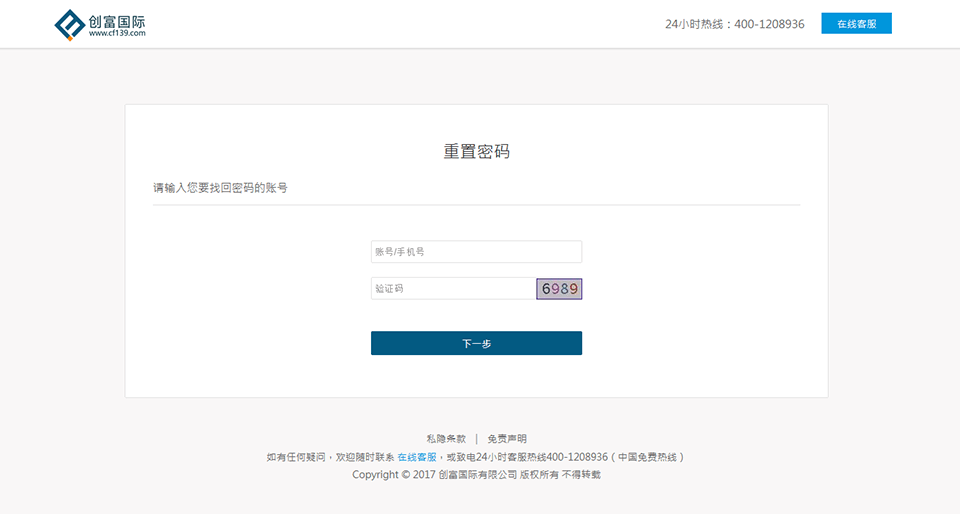Viewport: 960px width, 514px height.
Task: Click the 创富国际 brand name text
Action: [x=117, y=21]
